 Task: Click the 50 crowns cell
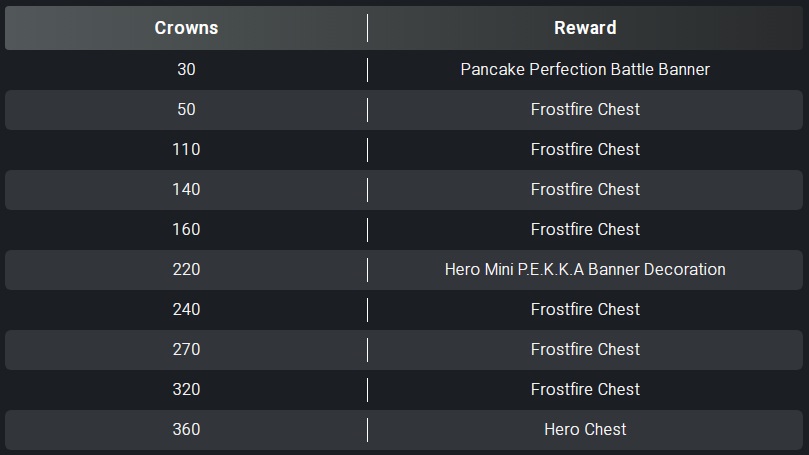point(186,109)
